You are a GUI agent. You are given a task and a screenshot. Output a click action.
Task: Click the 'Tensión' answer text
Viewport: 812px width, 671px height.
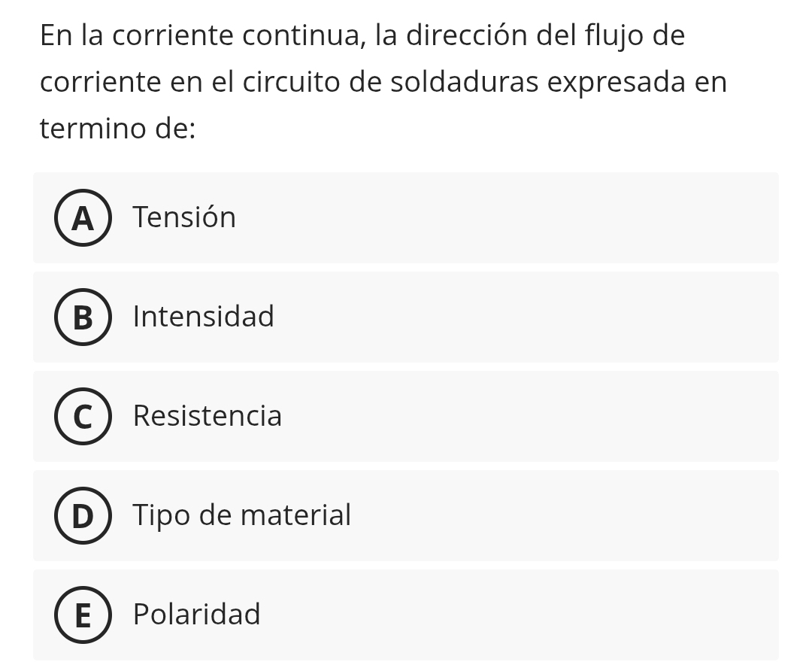(184, 218)
